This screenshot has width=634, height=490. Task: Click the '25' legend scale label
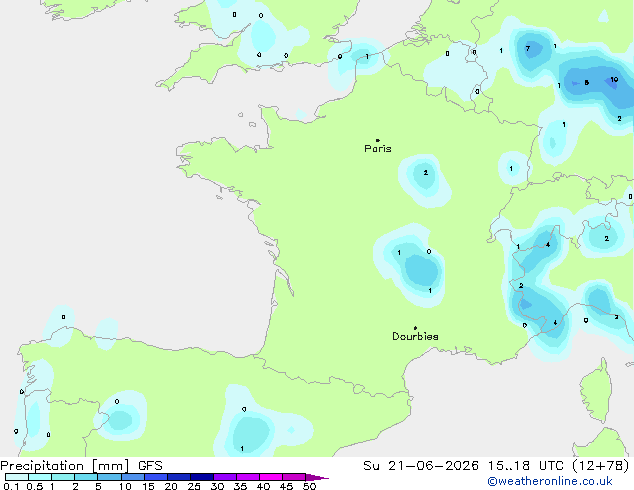coord(194,486)
